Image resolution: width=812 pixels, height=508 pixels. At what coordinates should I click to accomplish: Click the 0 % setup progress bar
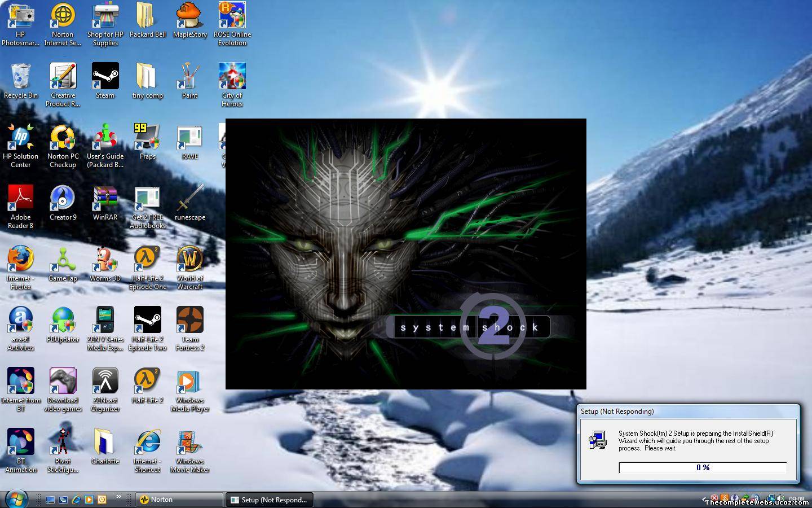703,467
